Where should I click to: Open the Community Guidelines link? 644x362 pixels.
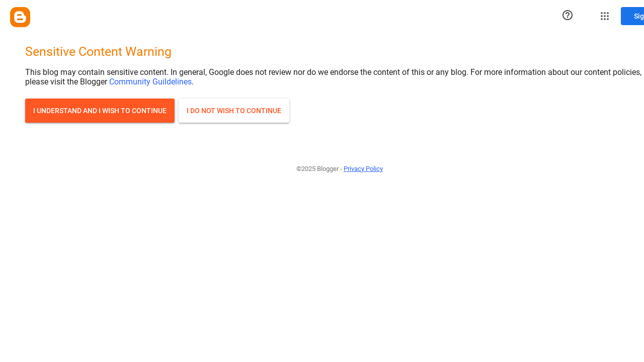[150, 81]
